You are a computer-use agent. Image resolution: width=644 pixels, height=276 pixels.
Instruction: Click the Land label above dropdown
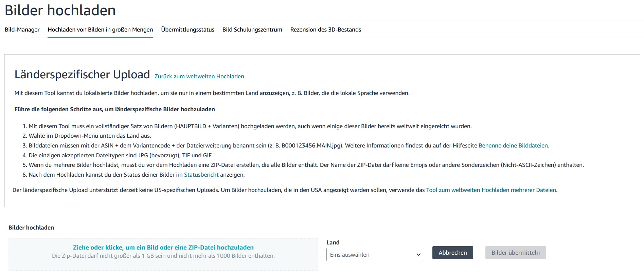(333, 242)
